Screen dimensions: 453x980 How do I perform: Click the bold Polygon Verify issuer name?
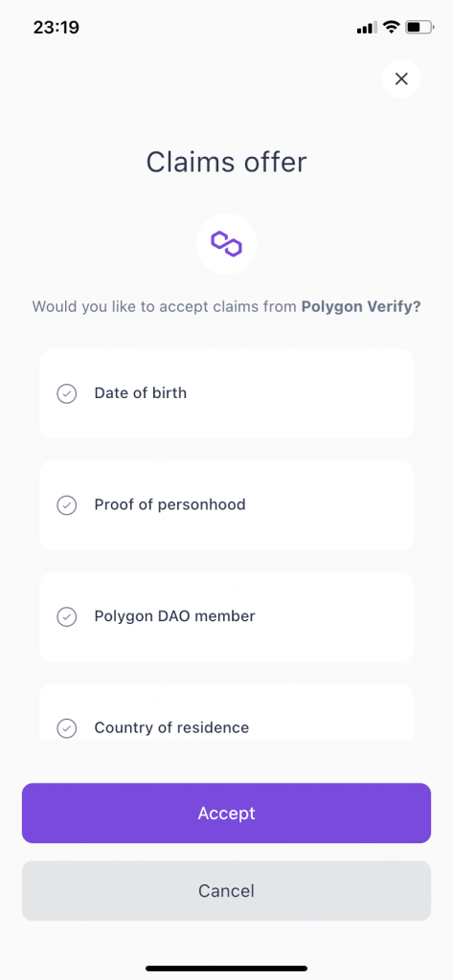tap(361, 307)
